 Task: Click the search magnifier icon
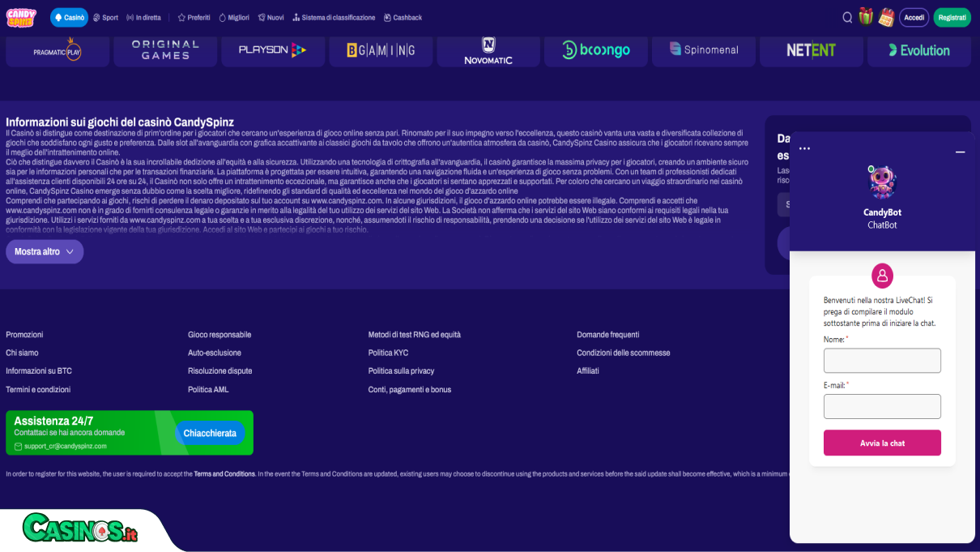847,17
